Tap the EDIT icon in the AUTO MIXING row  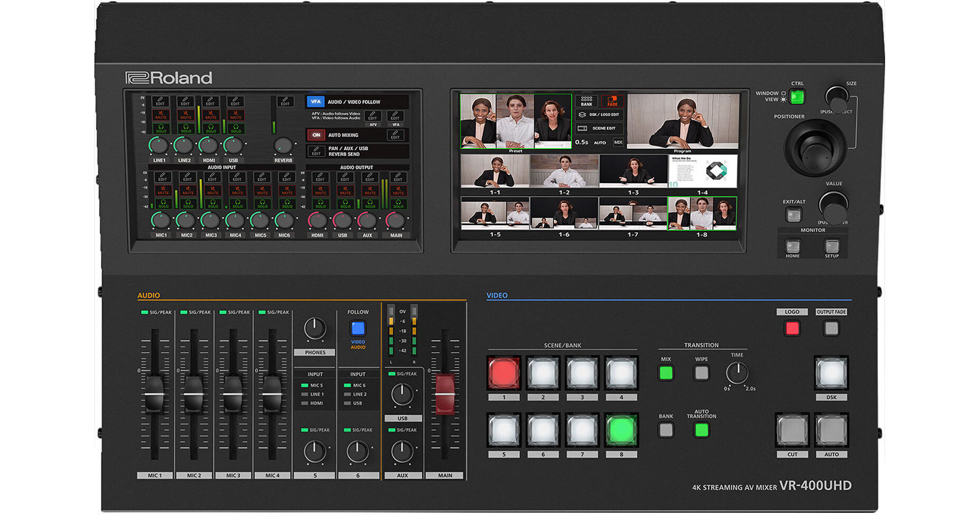(395, 135)
